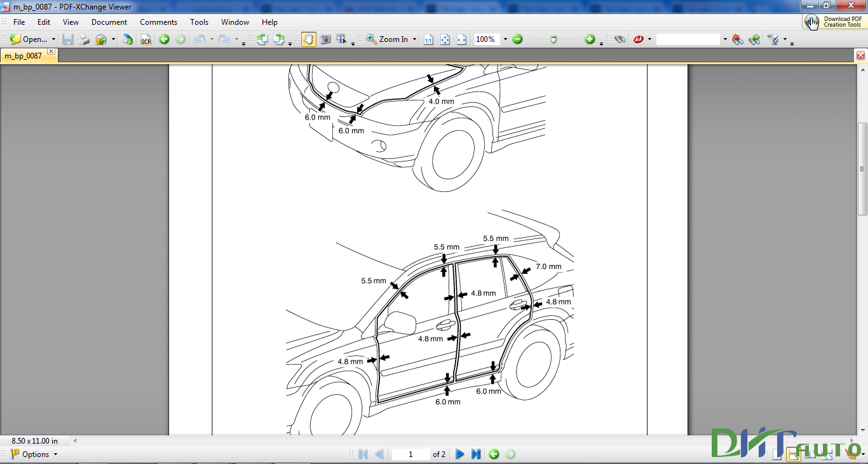
Task: Open the Window menu
Action: [x=235, y=22]
